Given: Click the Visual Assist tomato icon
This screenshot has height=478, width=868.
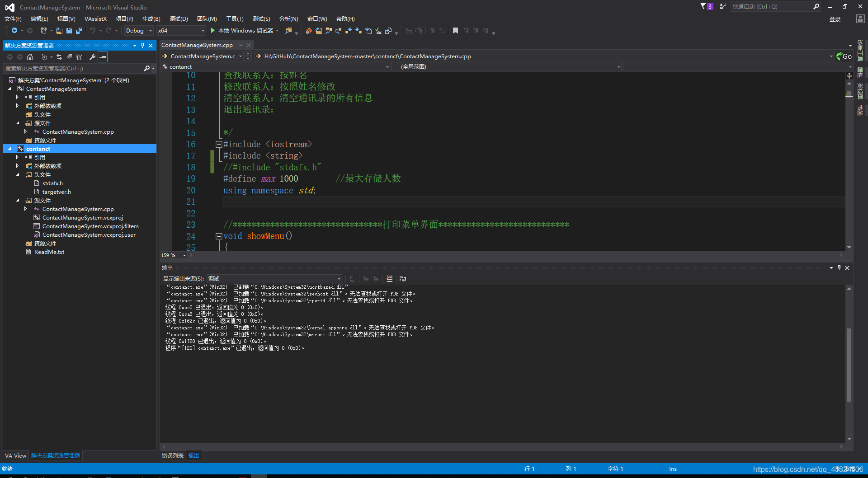Looking at the screenshot, I should pos(308,31).
